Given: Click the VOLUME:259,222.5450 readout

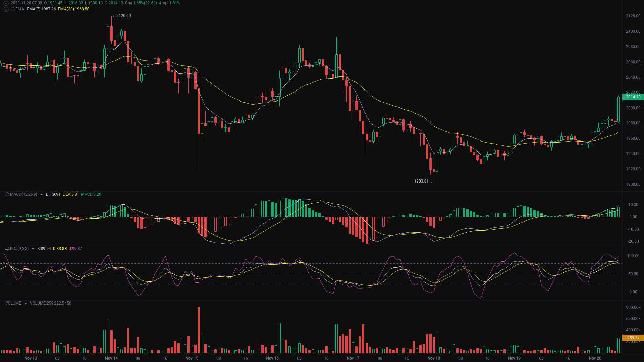Looking at the screenshot, I should [50, 303].
